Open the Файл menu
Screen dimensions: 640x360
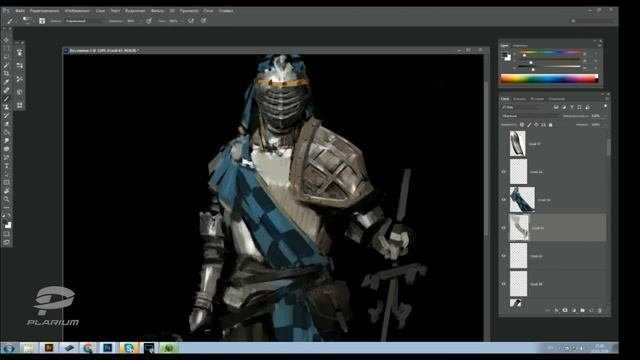(x=20, y=11)
